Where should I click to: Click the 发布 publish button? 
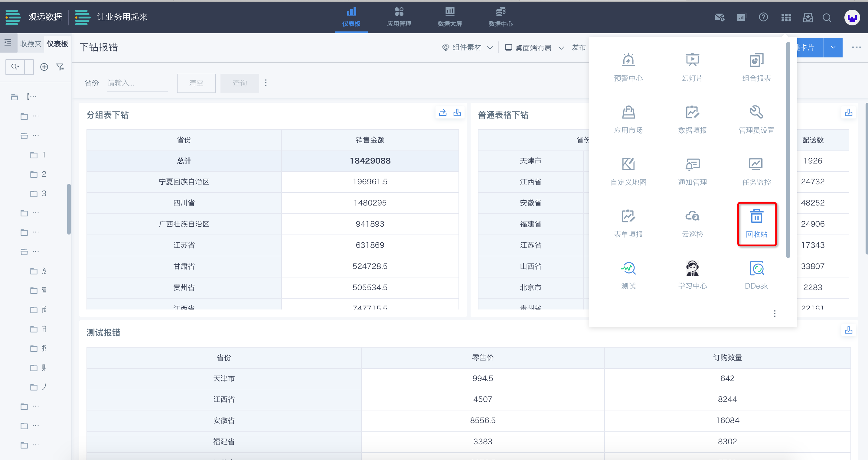(579, 47)
